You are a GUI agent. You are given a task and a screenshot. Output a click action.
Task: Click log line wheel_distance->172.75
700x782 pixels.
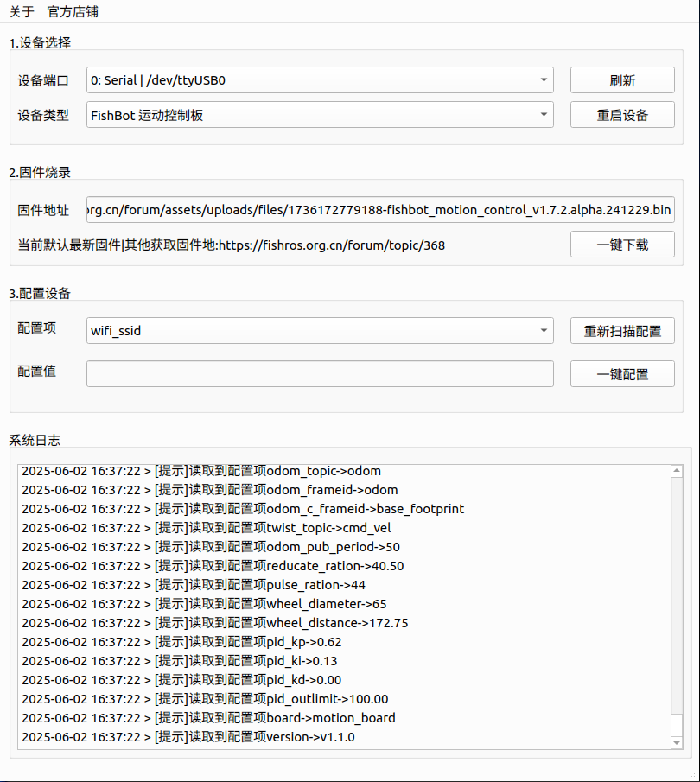[214, 623]
